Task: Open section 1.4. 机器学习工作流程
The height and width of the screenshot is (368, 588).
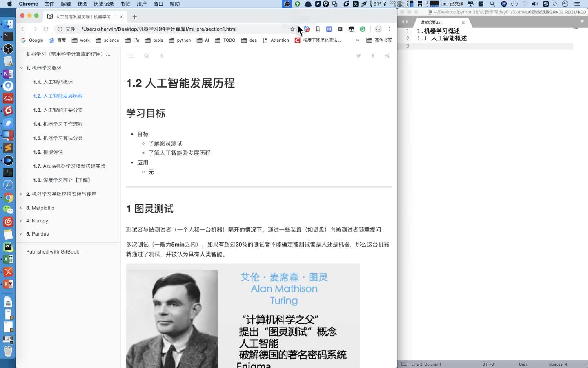Action: (x=58, y=124)
